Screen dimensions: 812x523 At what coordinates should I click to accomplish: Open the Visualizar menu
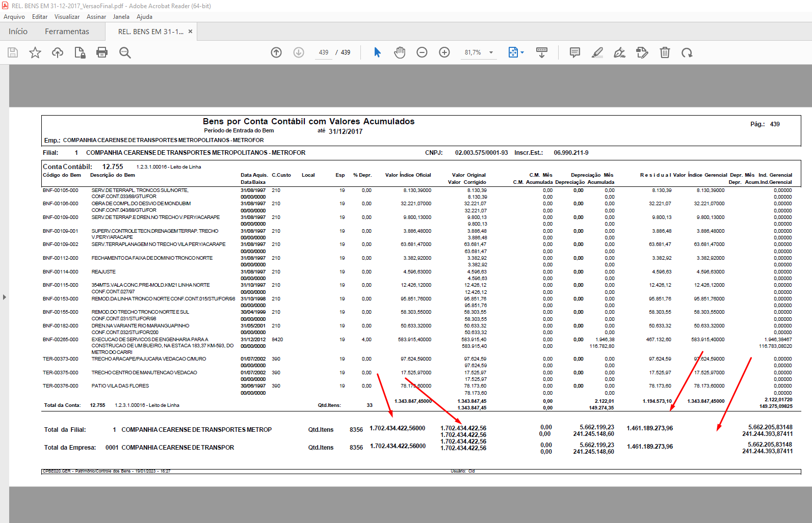pyautogui.click(x=67, y=17)
